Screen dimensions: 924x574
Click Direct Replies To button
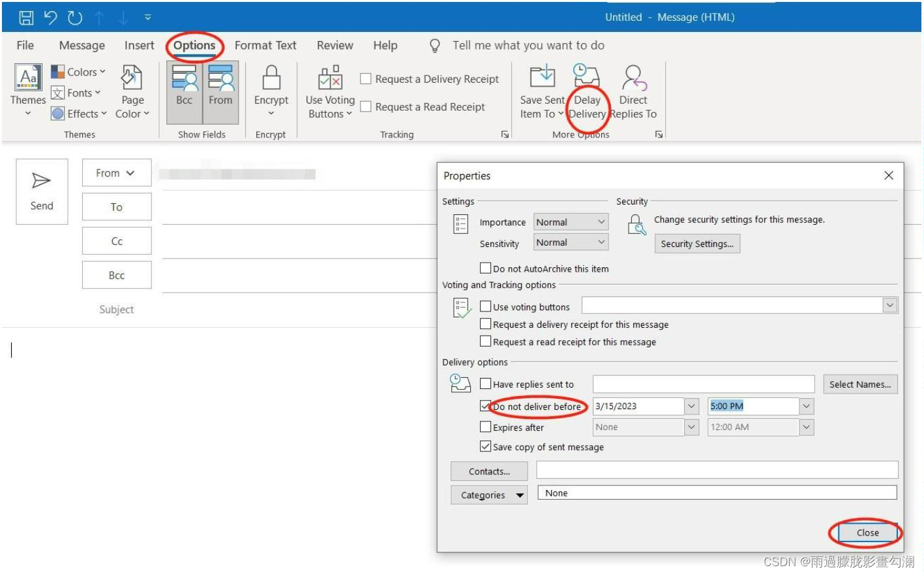(633, 92)
